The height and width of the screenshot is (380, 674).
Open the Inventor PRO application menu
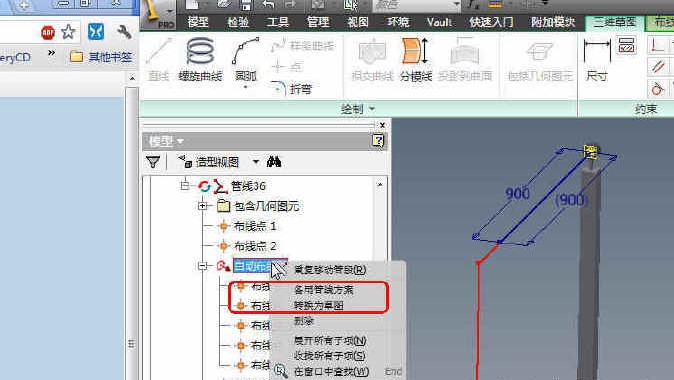(157, 14)
